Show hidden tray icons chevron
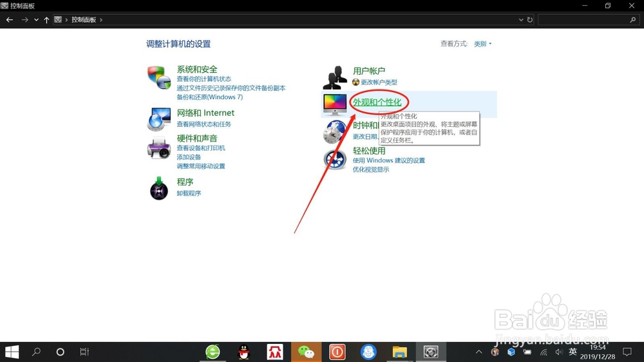This screenshot has height=362, width=644. coord(479,352)
